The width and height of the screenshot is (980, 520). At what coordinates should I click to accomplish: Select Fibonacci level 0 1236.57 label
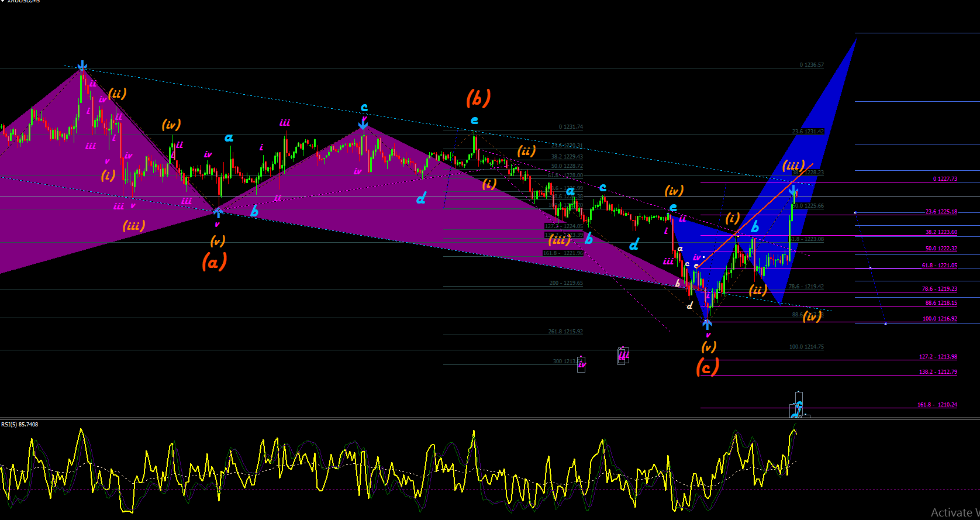pos(812,65)
